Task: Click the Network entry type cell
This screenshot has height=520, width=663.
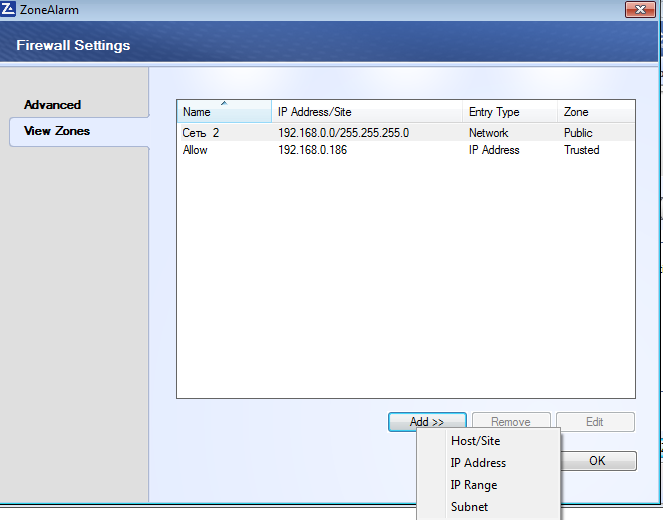Action: coord(488,133)
